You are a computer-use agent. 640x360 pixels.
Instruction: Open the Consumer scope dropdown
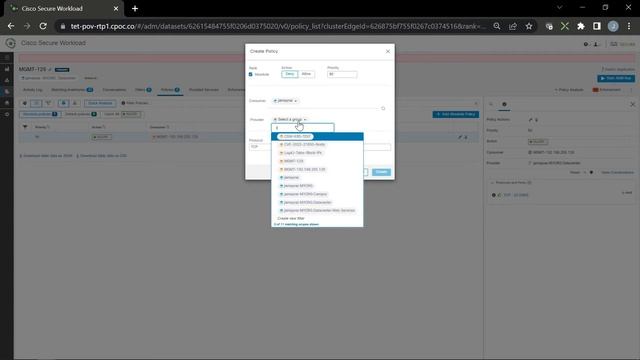(x=285, y=100)
